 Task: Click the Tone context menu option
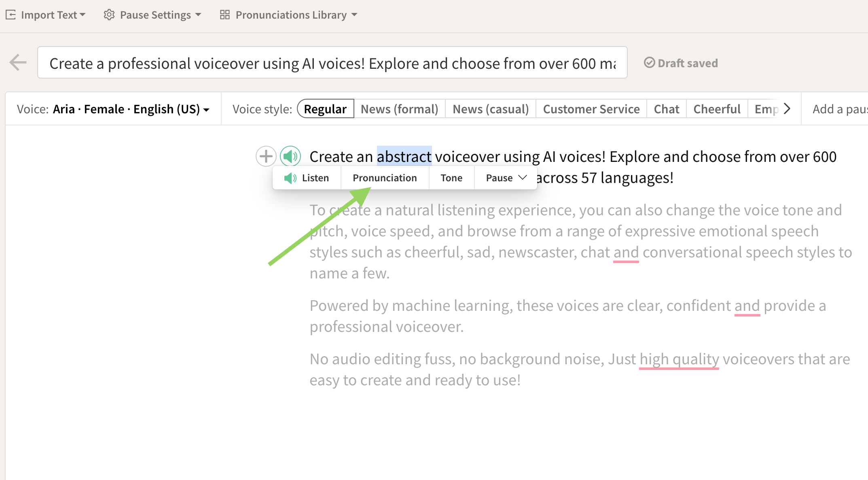tap(451, 177)
